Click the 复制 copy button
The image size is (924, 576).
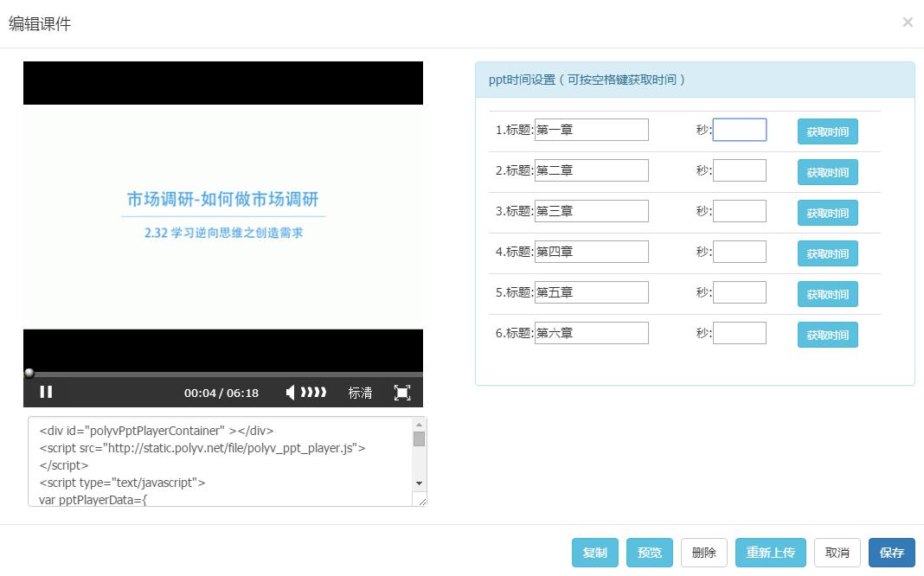(x=595, y=552)
